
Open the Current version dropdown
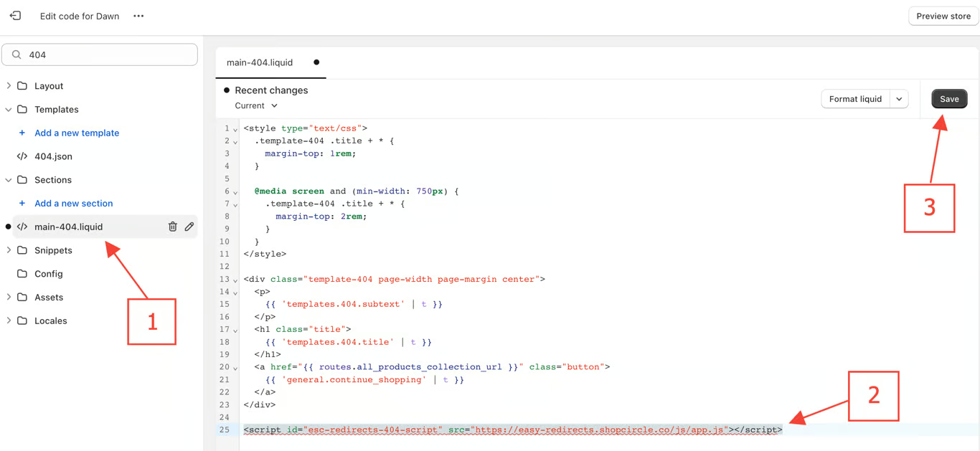[x=256, y=105]
